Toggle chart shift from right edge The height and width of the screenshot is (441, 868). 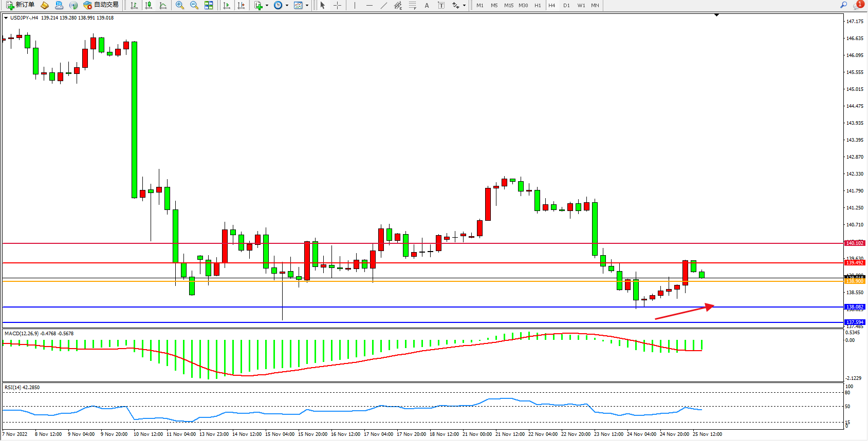[x=241, y=5]
